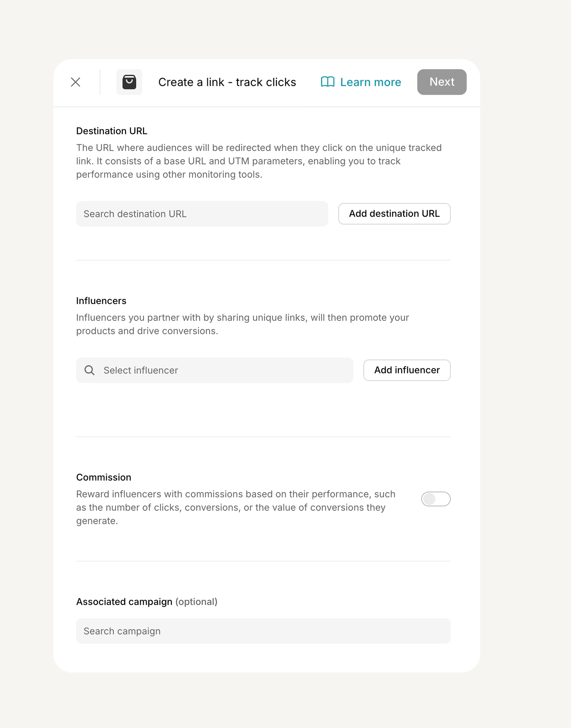Click the Commission description text
The width and height of the screenshot is (571, 728).
tap(236, 507)
